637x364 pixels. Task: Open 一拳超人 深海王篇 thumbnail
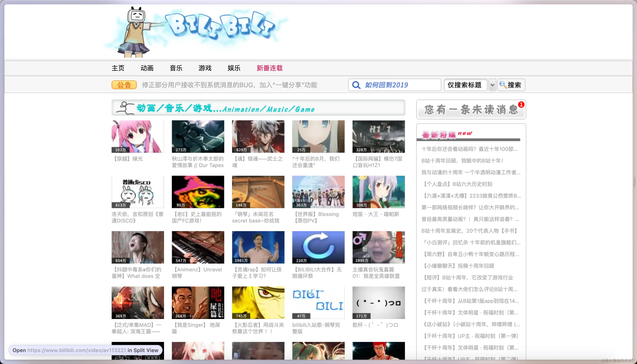(x=138, y=303)
